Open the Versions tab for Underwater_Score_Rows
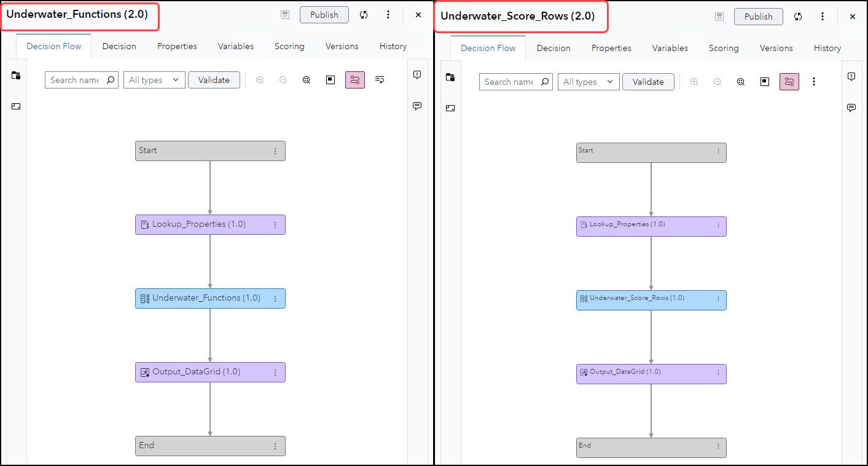The image size is (868, 466). coord(776,48)
